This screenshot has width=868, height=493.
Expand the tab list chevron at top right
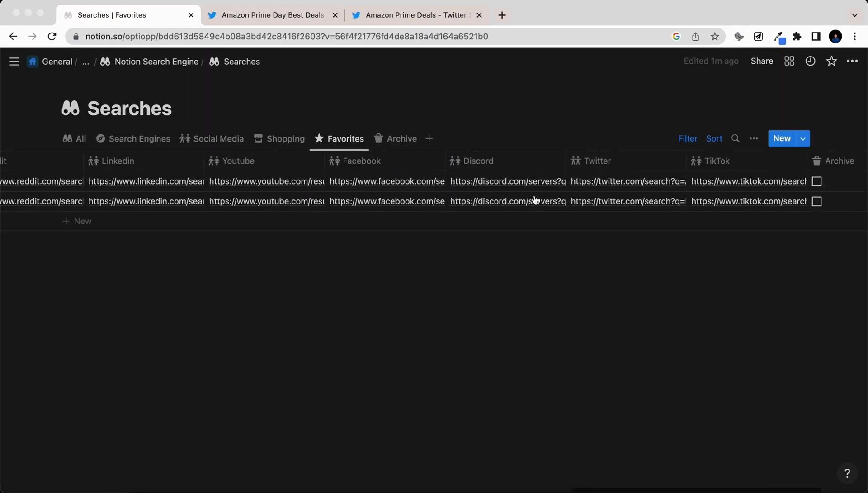coord(854,15)
